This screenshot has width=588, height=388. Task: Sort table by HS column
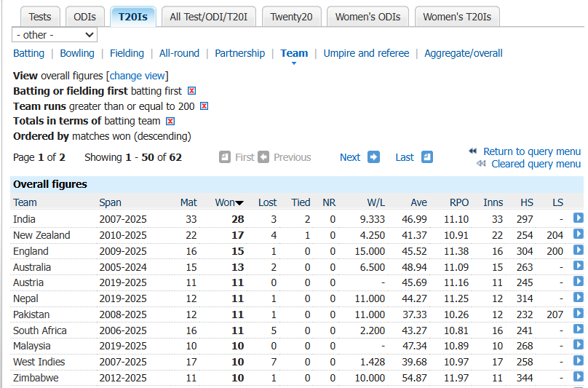pos(527,202)
